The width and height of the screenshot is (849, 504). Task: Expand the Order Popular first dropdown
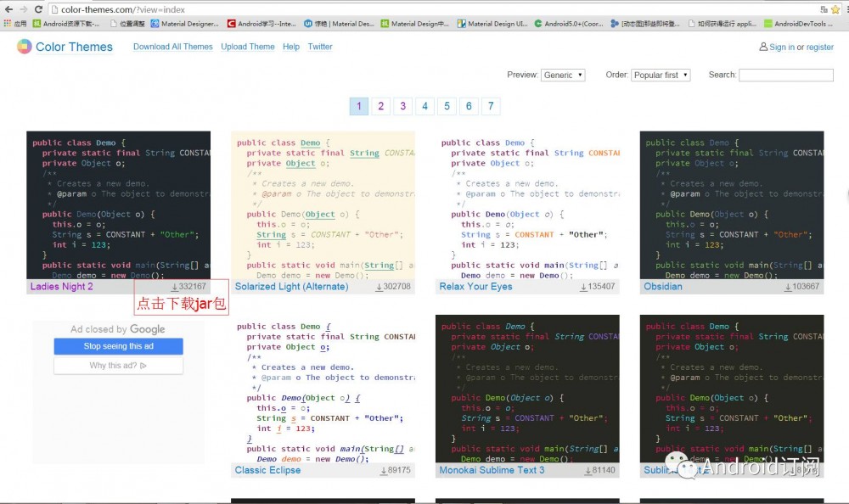pyautogui.click(x=661, y=75)
